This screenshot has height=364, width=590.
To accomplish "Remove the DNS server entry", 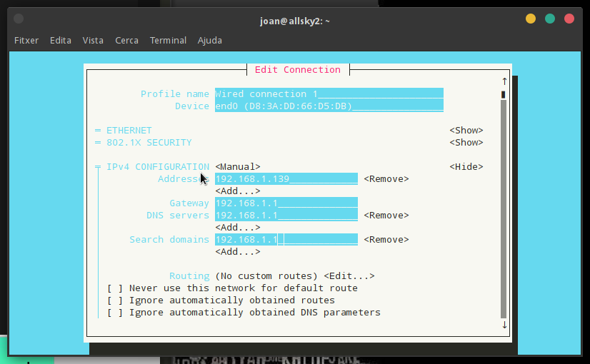I will click(386, 216).
